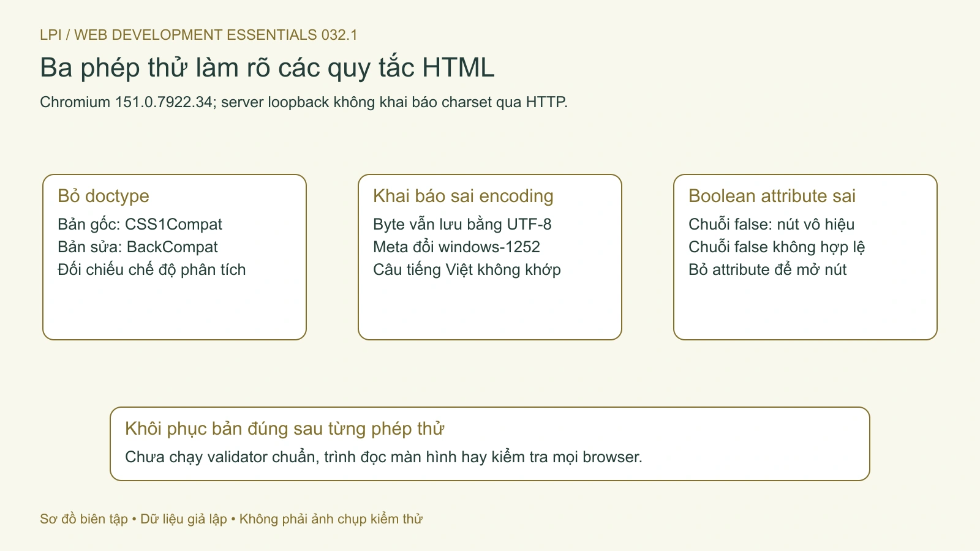980x551 pixels.
Task: Select "Đối chiếu chế độ phân tích"
Action: pyautogui.click(x=151, y=269)
